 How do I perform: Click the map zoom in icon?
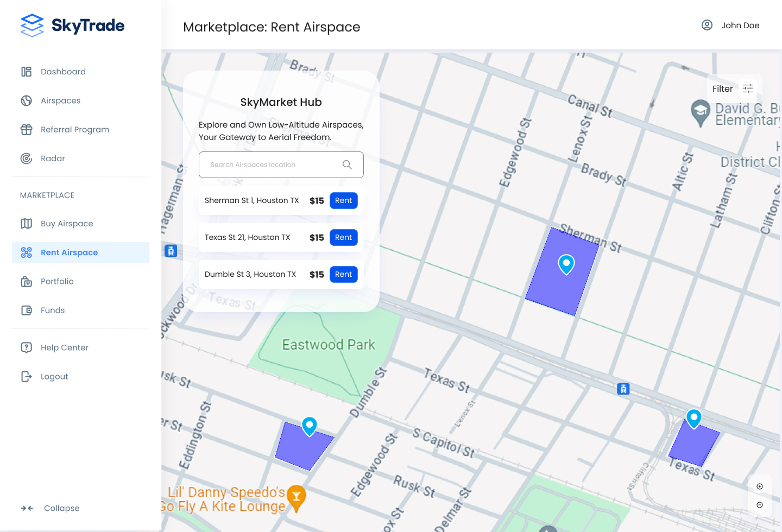tap(760, 486)
